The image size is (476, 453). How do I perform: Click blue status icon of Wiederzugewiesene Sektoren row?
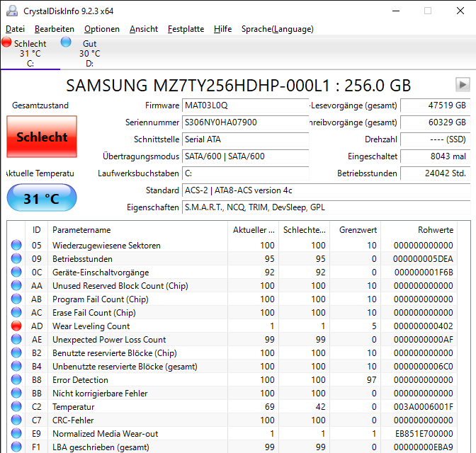[x=16, y=245]
